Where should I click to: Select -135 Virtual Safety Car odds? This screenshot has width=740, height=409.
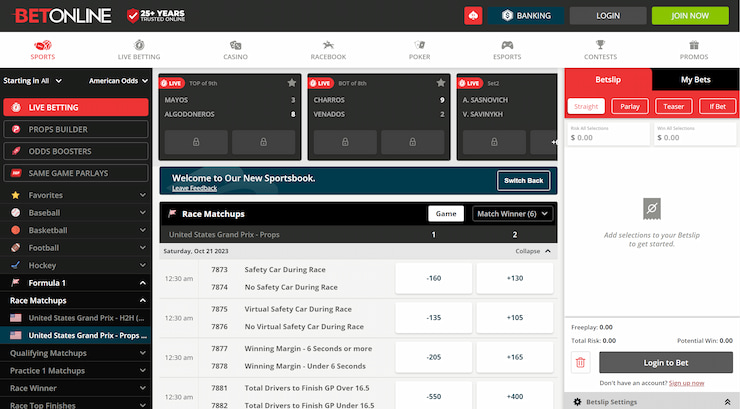click(x=434, y=318)
